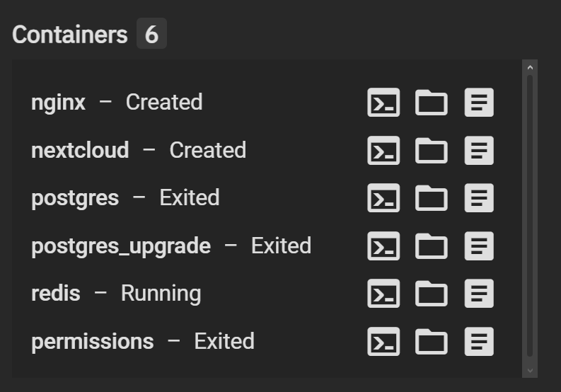View logs of redis container
The image size is (561, 392).
479,294
